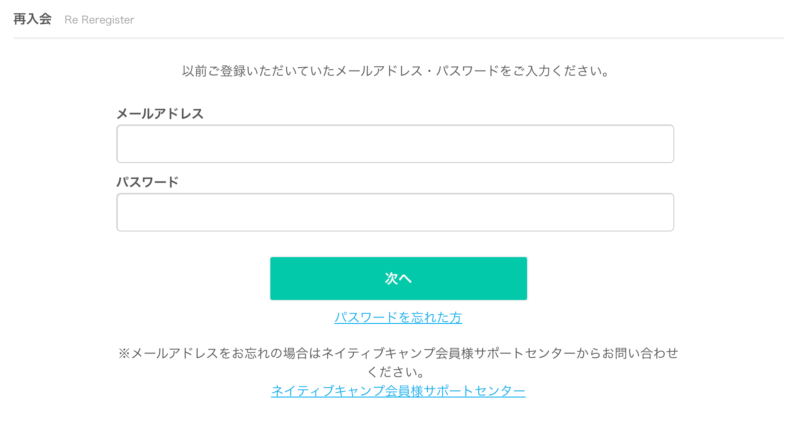
Task: Submit the re-register form with 次へ
Action: [398, 278]
